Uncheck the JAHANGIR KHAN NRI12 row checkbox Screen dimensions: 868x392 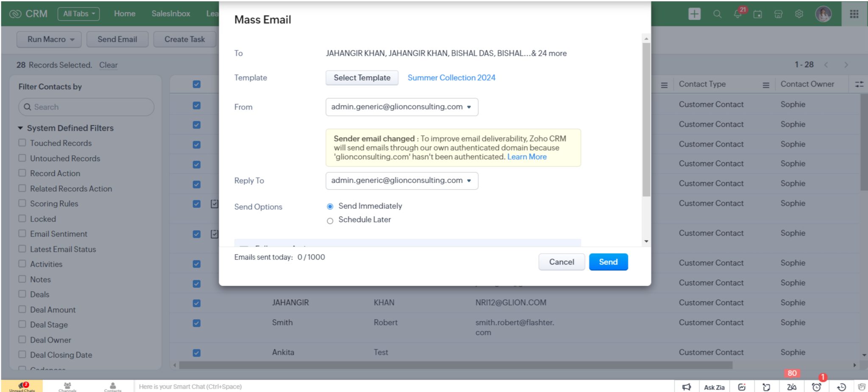pos(196,303)
